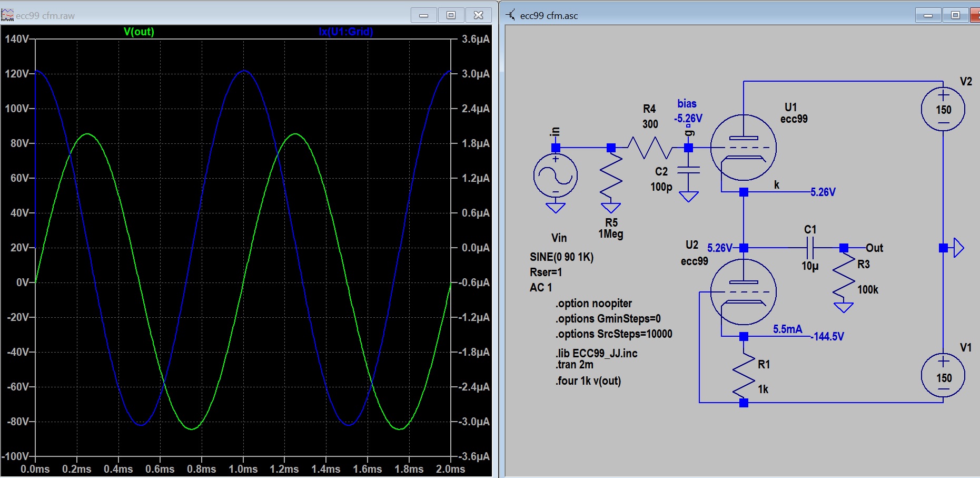Click the -144.5V voltage annotation
The image size is (980, 478).
(x=828, y=337)
